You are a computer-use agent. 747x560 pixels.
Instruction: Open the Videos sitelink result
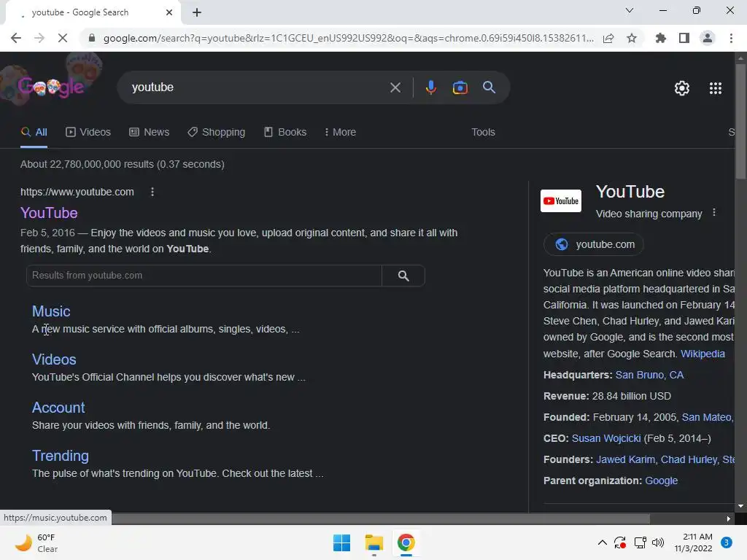click(54, 359)
